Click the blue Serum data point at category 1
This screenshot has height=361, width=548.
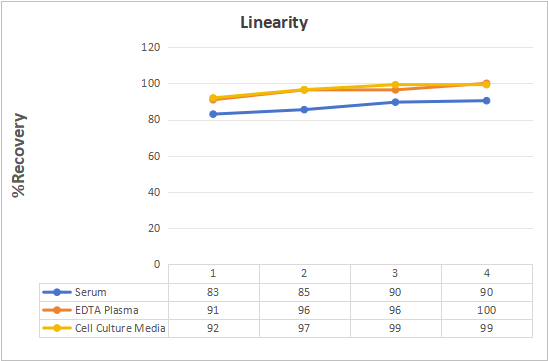213,114
